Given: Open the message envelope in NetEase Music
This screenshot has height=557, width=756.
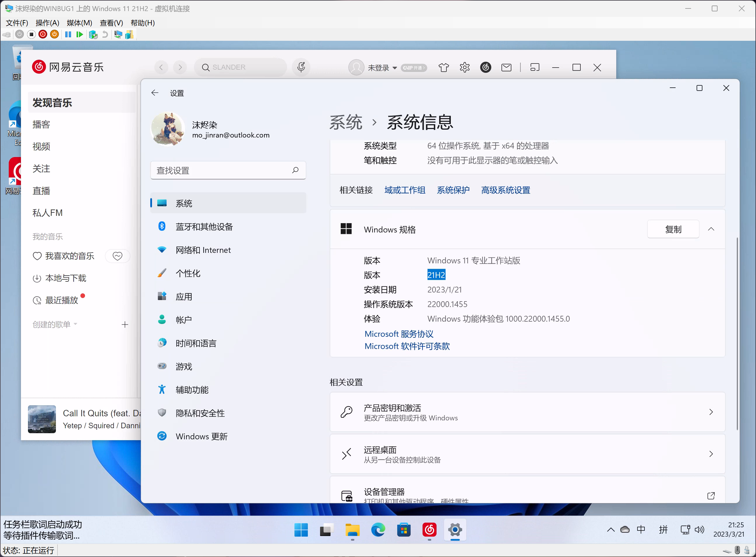Looking at the screenshot, I should pos(506,67).
